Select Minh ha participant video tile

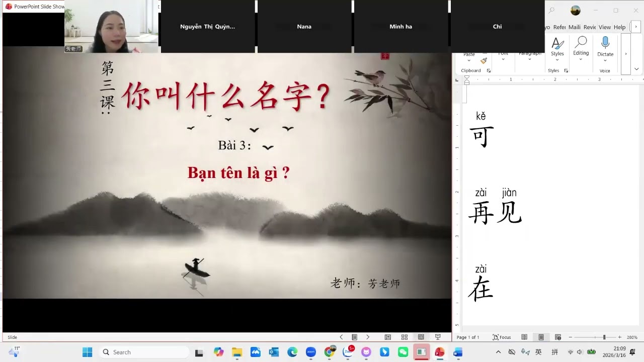pos(401,27)
